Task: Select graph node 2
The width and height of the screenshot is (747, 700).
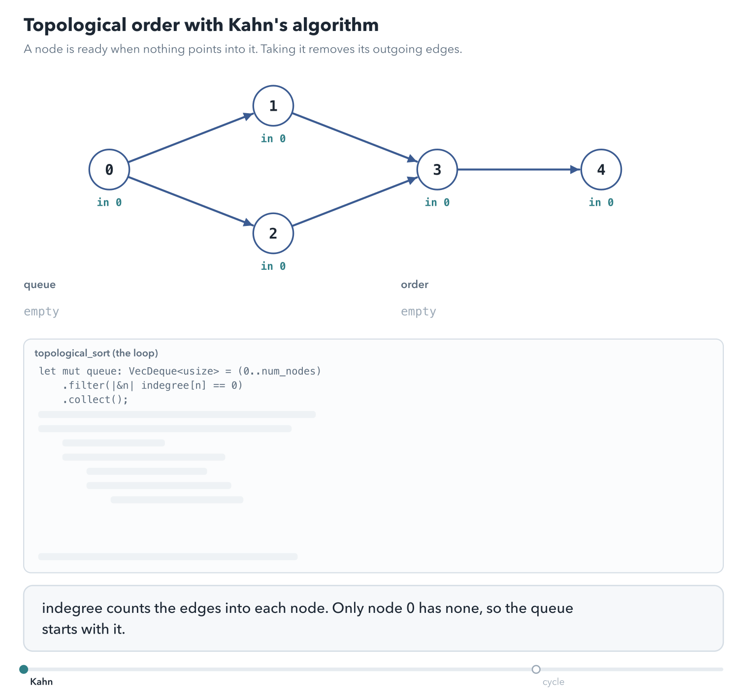Action: [273, 233]
